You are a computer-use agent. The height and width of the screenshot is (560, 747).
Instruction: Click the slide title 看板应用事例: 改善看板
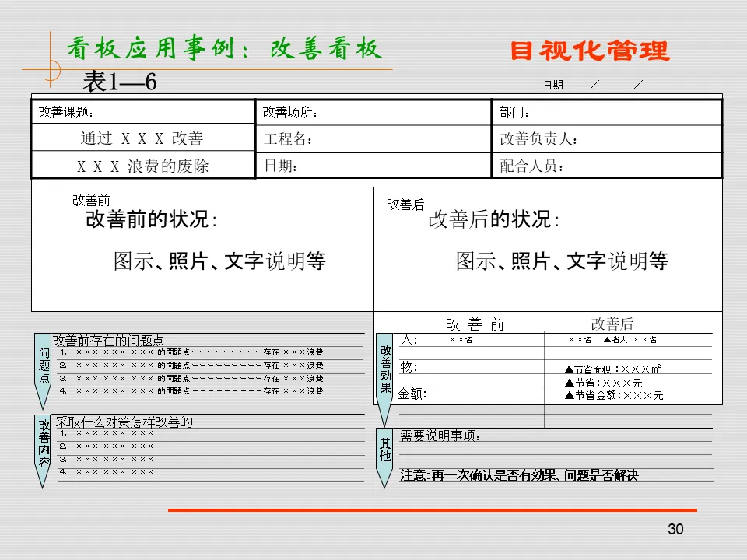[x=224, y=49]
